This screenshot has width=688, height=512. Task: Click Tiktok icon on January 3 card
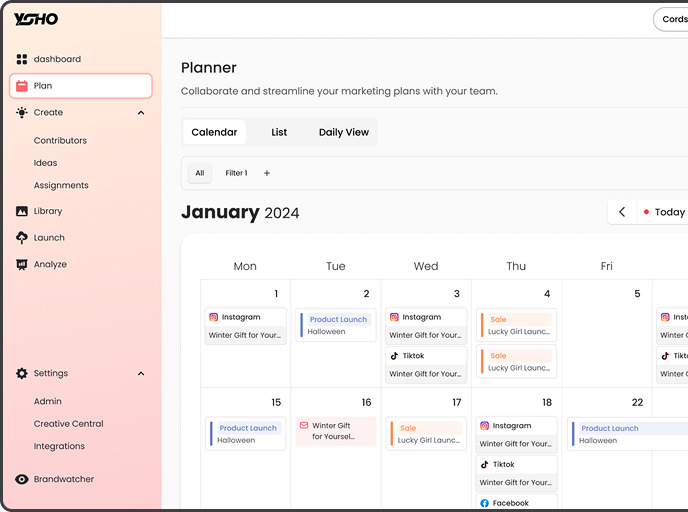(x=394, y=355)
